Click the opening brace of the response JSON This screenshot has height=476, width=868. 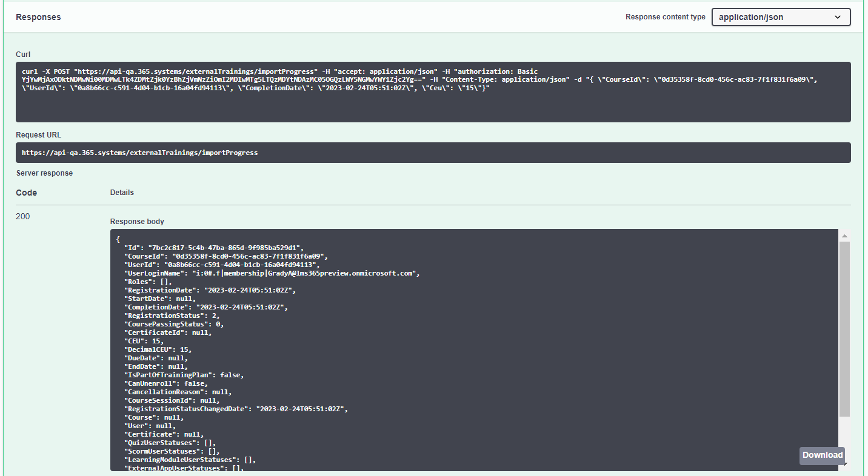(x=118, y=239)
